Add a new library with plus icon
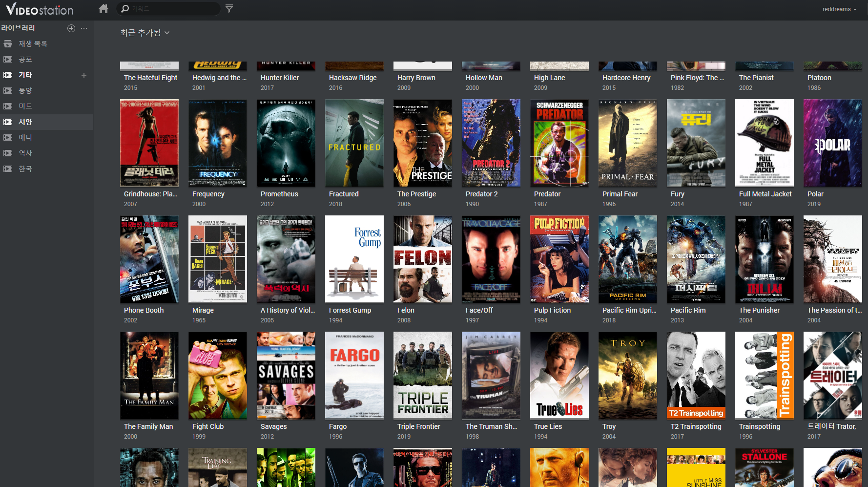This screenshot has height=487, width=868. 71,28
